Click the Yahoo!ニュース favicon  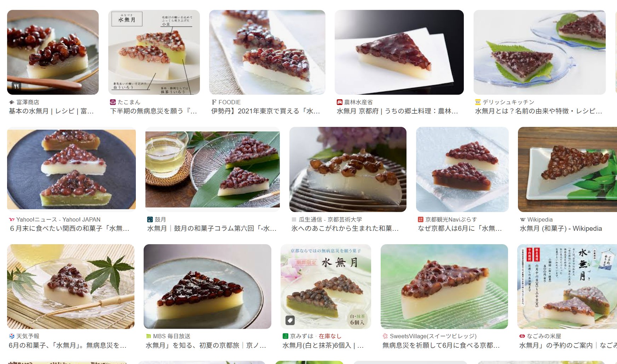pos(12,219)
